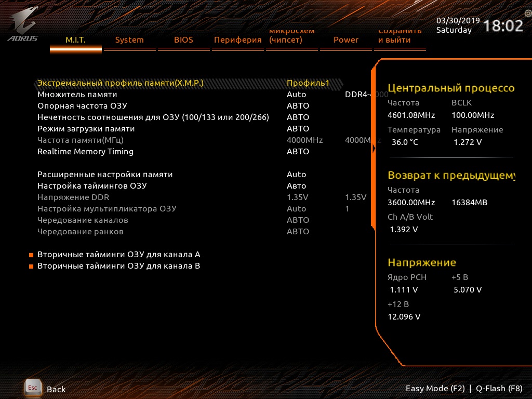This screenshot has width=532, height=399.
Task: Open the settings gear icon near the clock
Action: (528, 14)
